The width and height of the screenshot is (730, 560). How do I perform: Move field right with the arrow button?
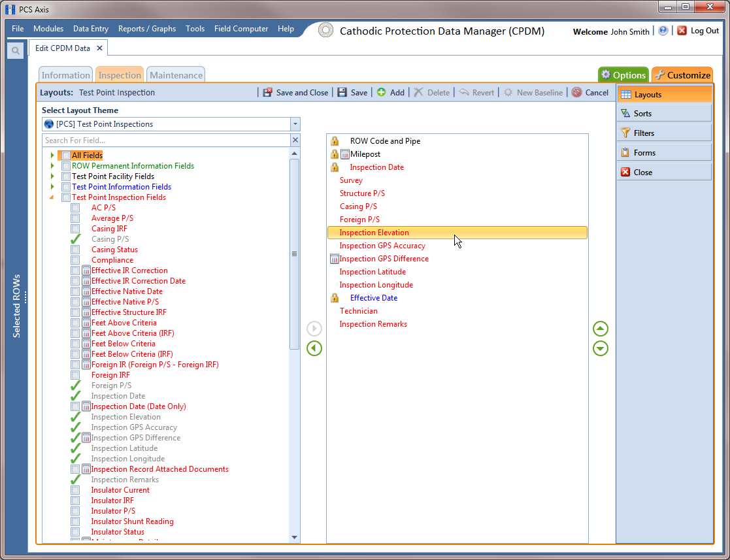[x=314, y=329]
